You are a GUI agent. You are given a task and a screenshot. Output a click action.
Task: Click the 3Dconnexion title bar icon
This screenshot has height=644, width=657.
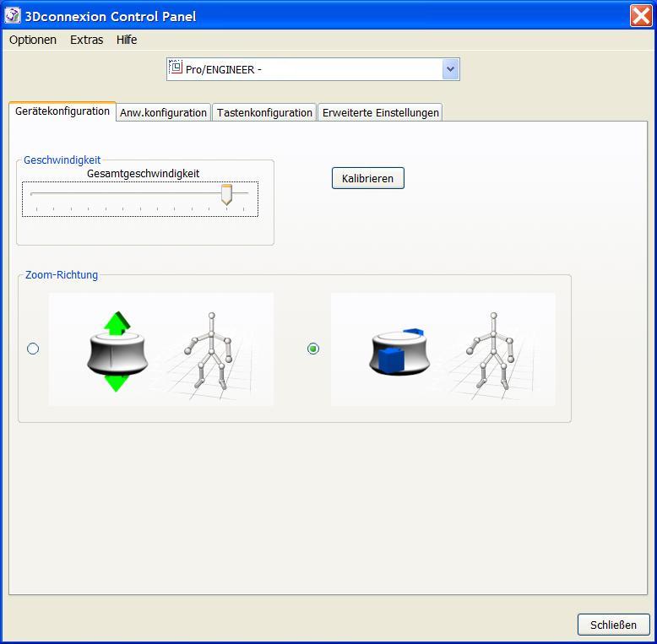(x=12, y=16)
